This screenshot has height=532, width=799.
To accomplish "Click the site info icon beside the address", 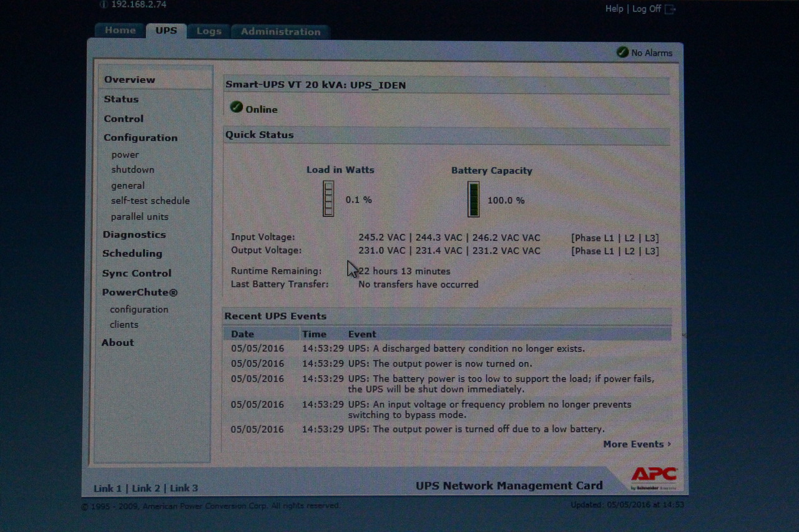I will (x=104, y=4).
